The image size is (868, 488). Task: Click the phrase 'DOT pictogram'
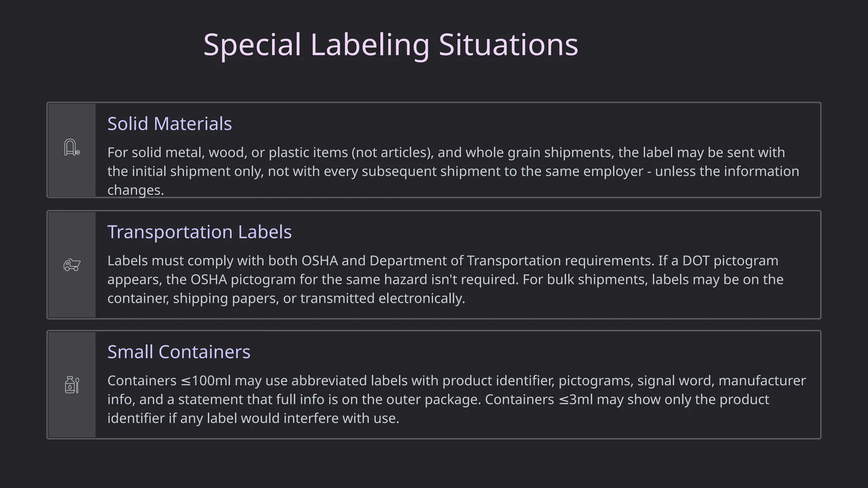730,261
